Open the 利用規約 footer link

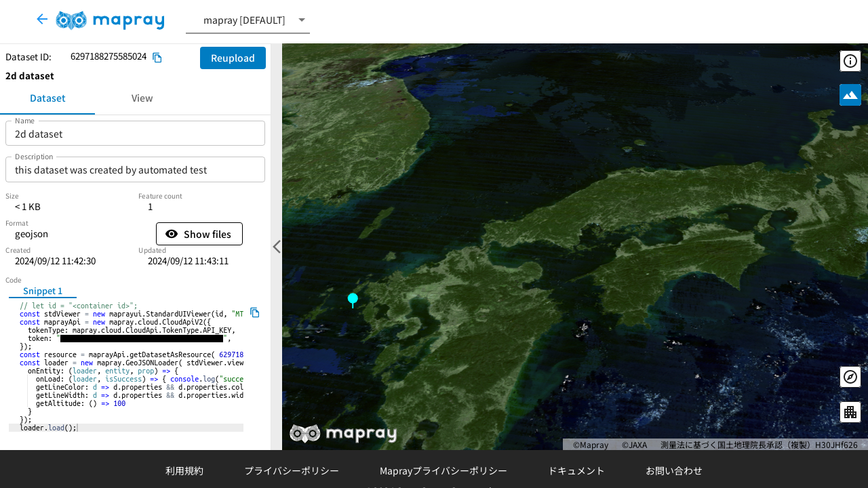tap(184, 470)
